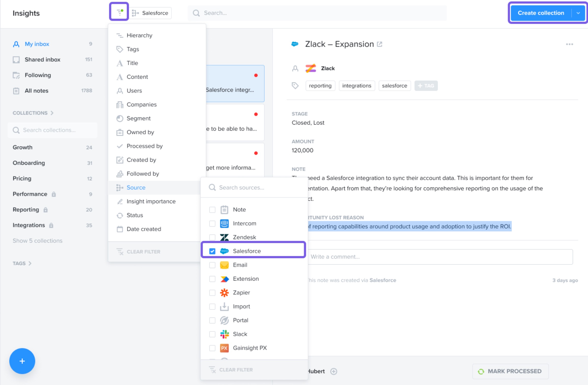Open the filter icon button

pyautogui.click(x=119, y=12)
